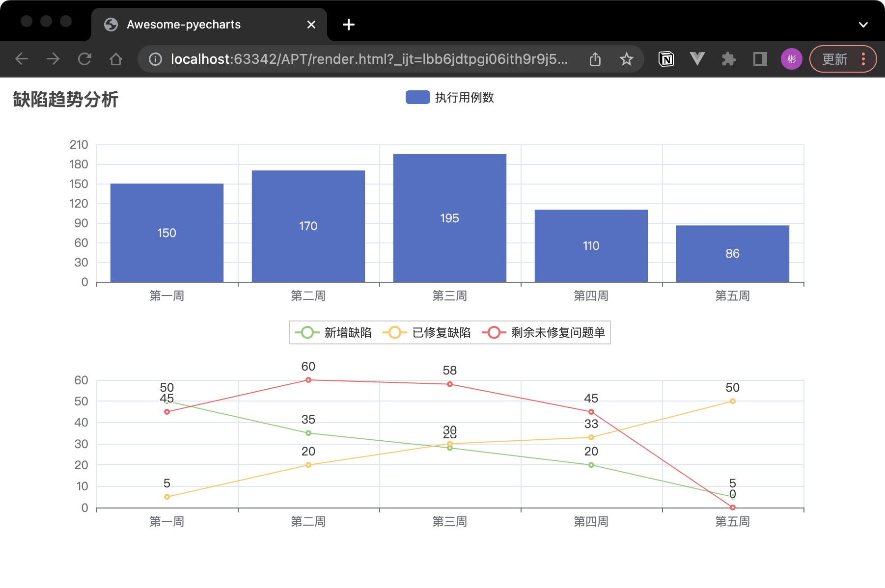Go back to the previous page

22,59
